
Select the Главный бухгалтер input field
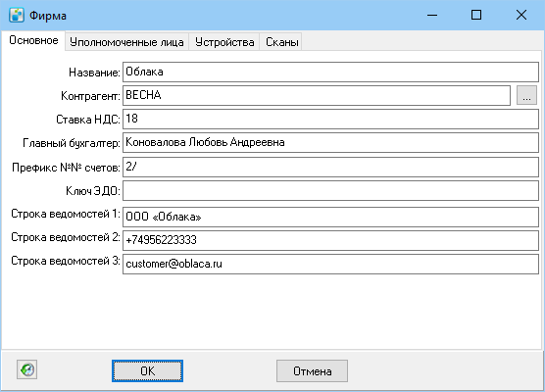(330, 142)
